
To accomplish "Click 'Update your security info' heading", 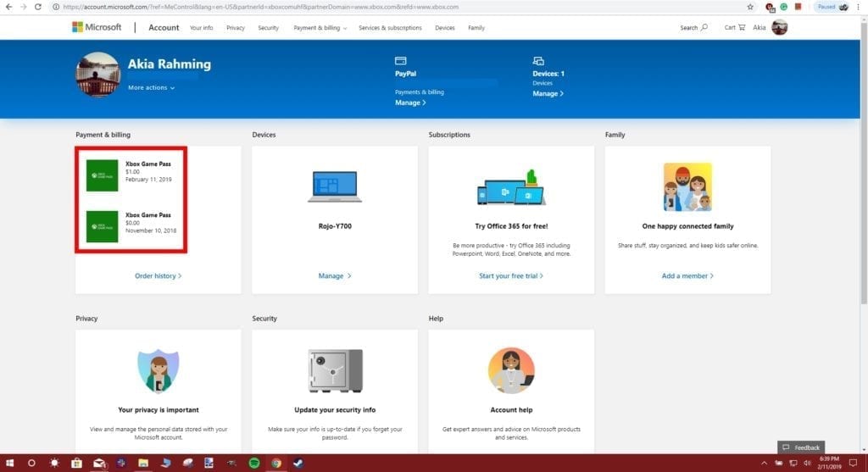I will [x=335, y=410].
